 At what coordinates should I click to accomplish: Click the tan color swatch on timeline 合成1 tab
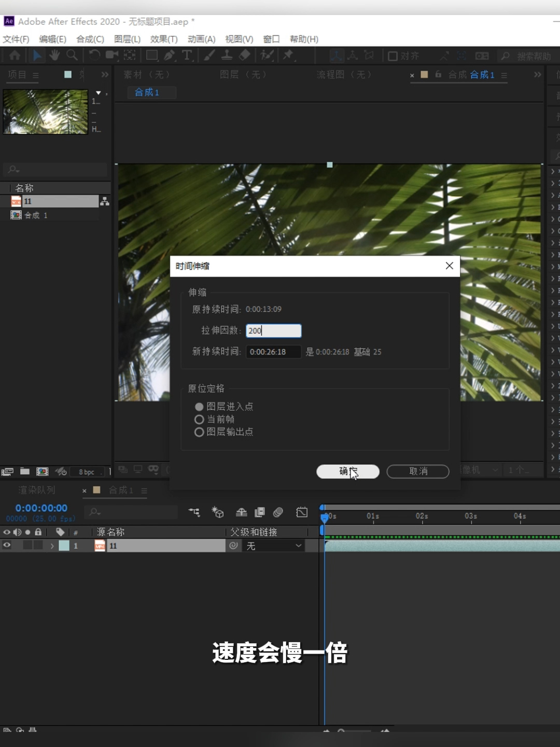96,490
